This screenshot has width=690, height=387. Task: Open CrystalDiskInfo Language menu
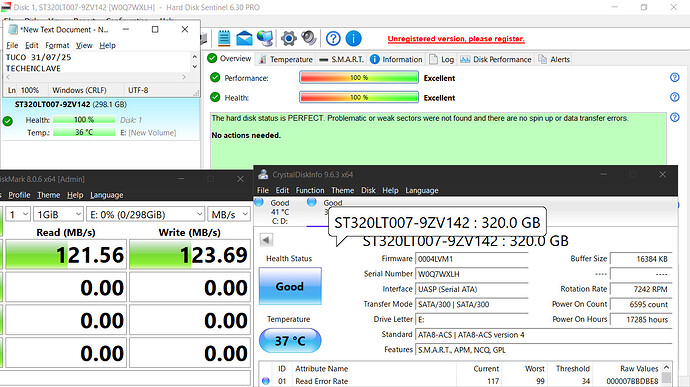pyautogui.click(x=422, y=190)
